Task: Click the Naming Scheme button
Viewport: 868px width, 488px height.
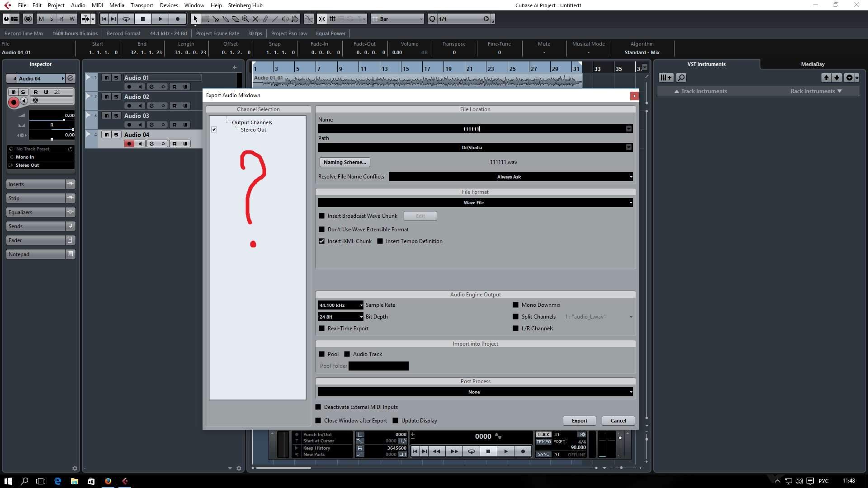Action: (344, 162)
